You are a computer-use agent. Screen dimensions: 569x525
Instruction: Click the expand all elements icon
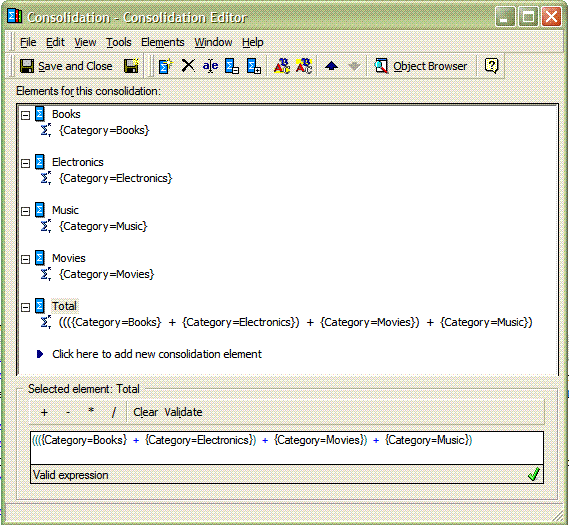point(254,66)
